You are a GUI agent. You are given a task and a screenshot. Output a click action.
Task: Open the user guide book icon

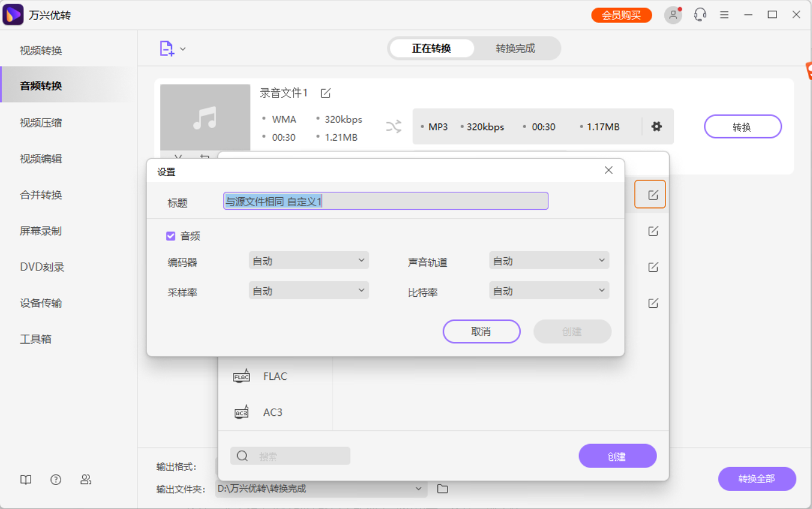click(25, 480)
